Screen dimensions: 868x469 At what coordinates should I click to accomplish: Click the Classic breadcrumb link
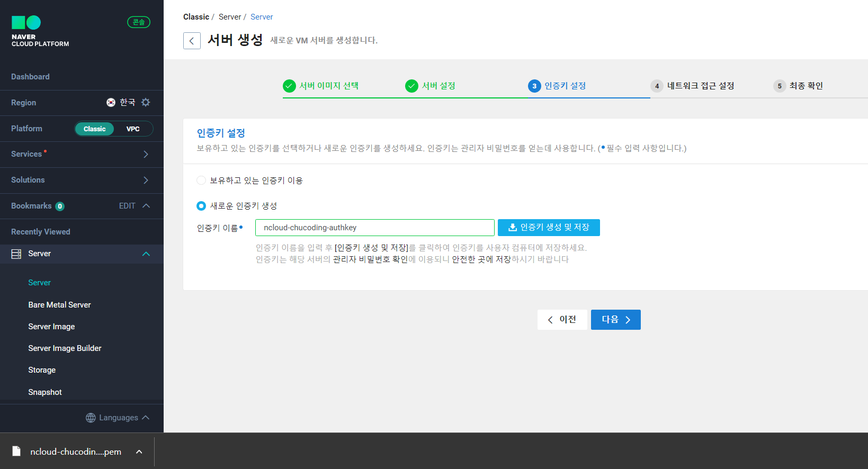[196, 17]
